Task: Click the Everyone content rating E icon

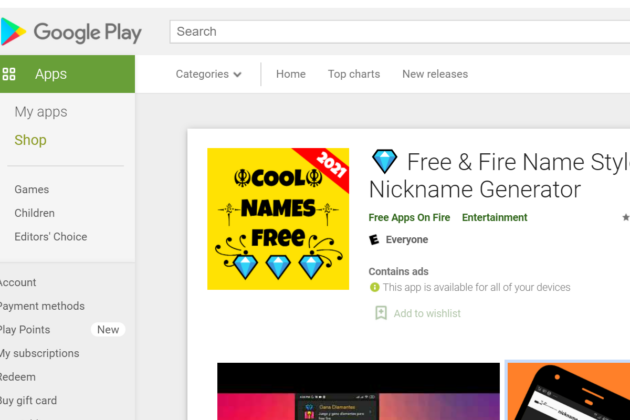Action: [x=374, y=240]
